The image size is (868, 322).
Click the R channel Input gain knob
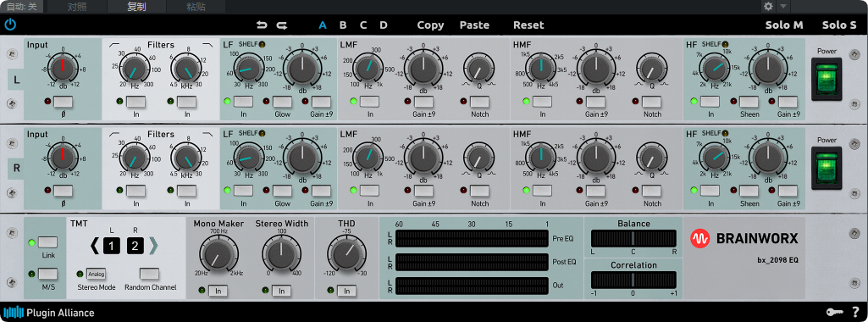64,158
